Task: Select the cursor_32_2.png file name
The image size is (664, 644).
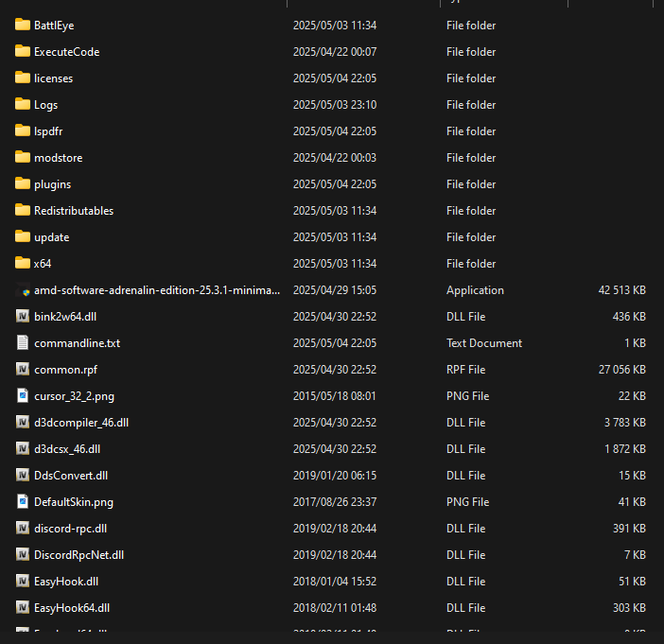Action: coord(74,396)
